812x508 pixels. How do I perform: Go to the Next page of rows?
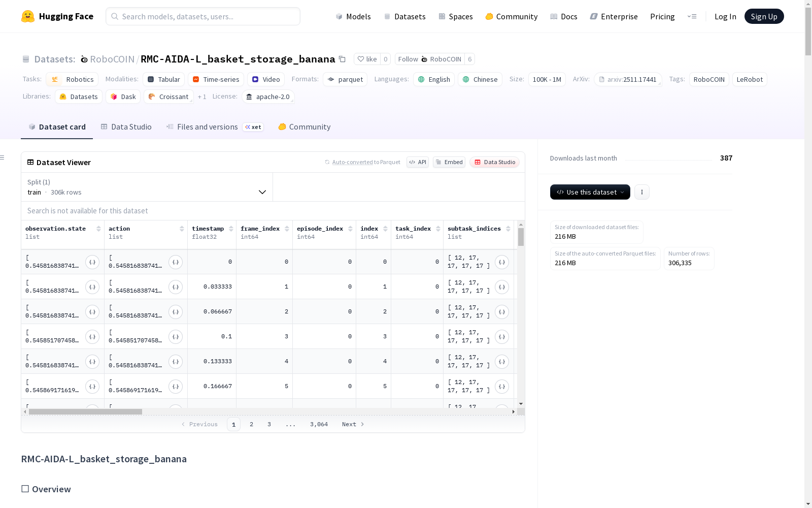(x=353, y=424)
